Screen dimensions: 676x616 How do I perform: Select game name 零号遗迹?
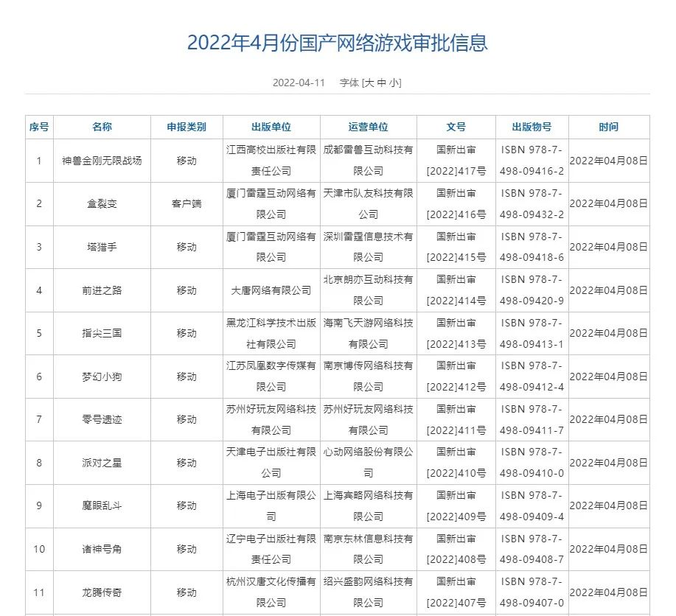(x=102, y=419)
